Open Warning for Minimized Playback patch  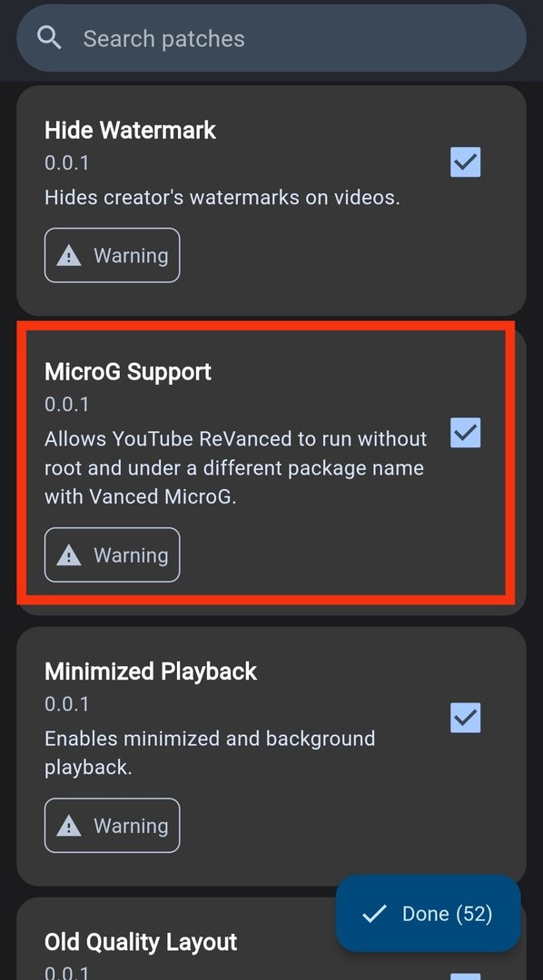tap(112, 826)
